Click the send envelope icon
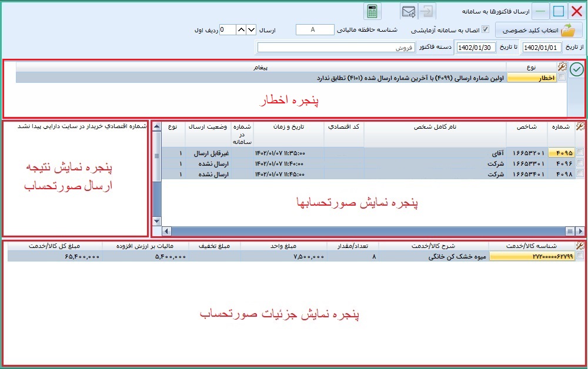Viewport: 588px width, 369px height. (409, 12)
